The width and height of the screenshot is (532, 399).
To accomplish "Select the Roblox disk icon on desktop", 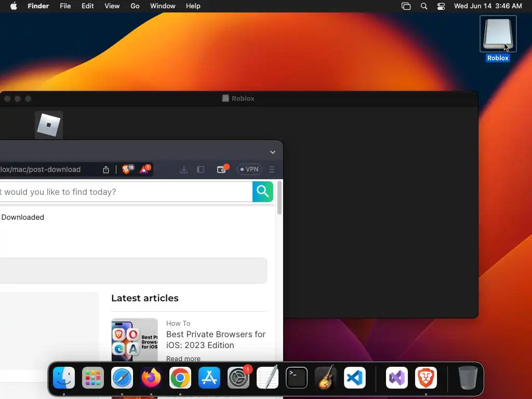I will point(498,34).
